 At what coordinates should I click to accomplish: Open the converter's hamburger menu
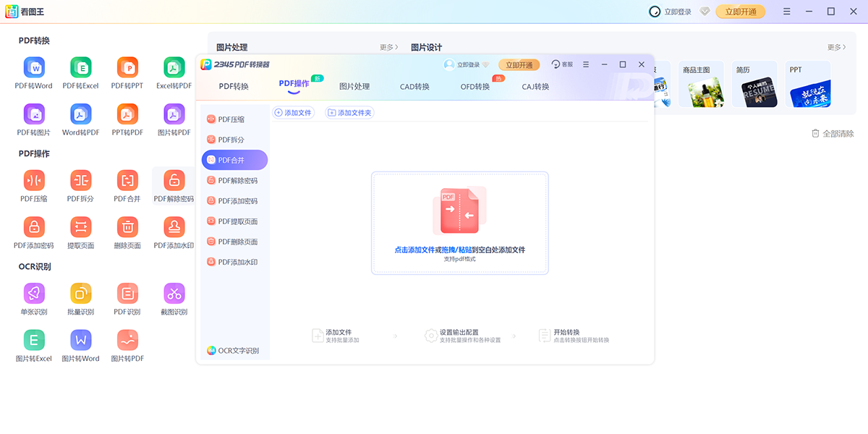pyautogui.click(x=586, y=64)
